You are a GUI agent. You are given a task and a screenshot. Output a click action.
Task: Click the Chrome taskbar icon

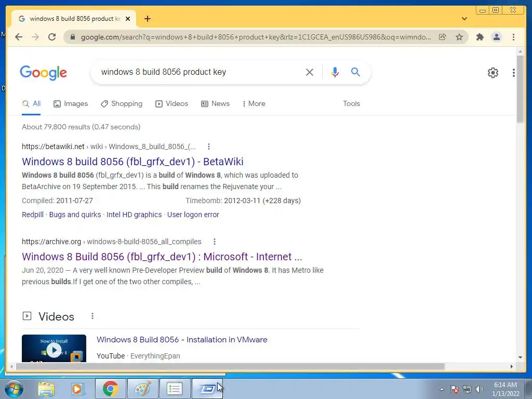click(110, 389)
